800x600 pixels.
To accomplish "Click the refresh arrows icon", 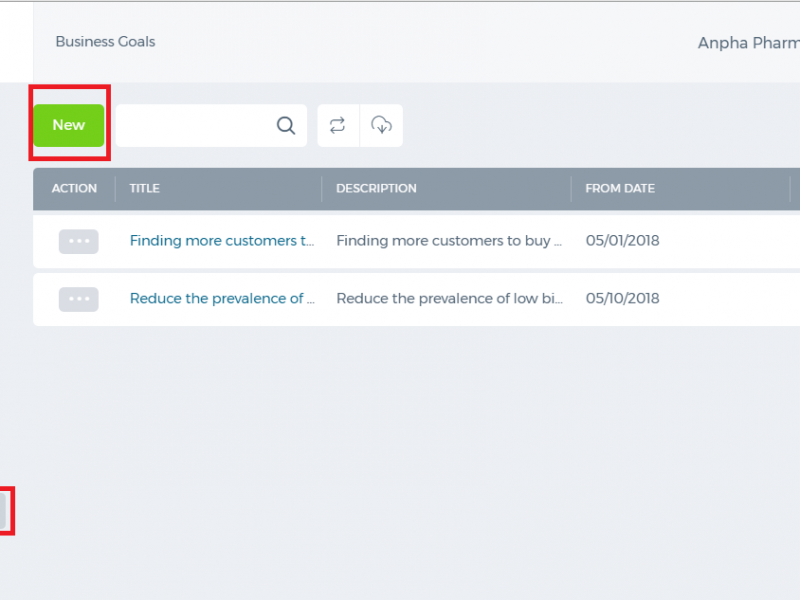I will coord(338,126).
